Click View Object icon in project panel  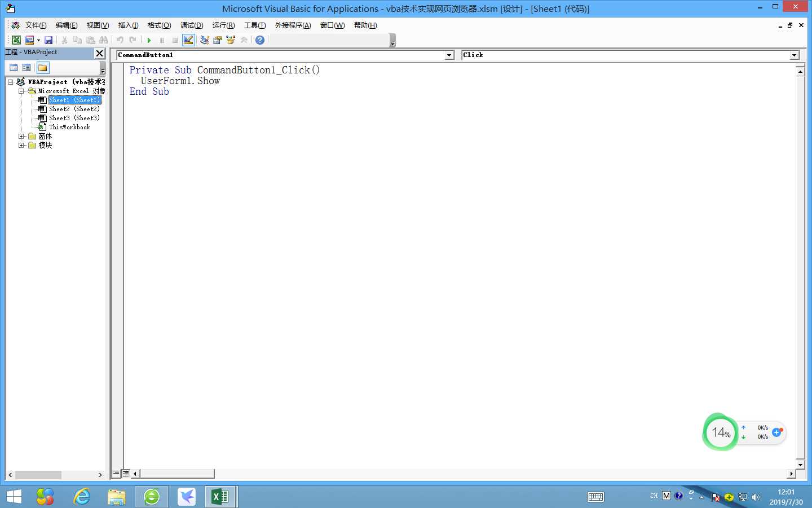click(x=27, y=68)
